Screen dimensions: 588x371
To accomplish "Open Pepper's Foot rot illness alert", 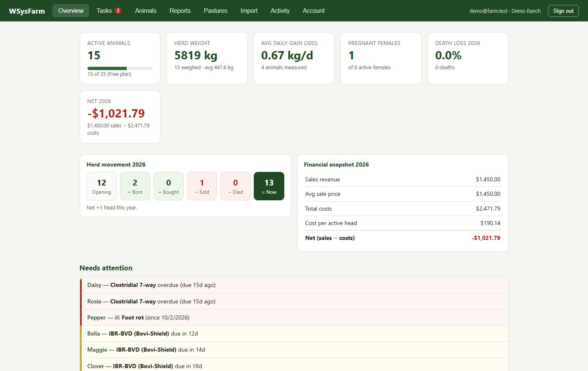I will pyautogui.click(x=294, y=317).
